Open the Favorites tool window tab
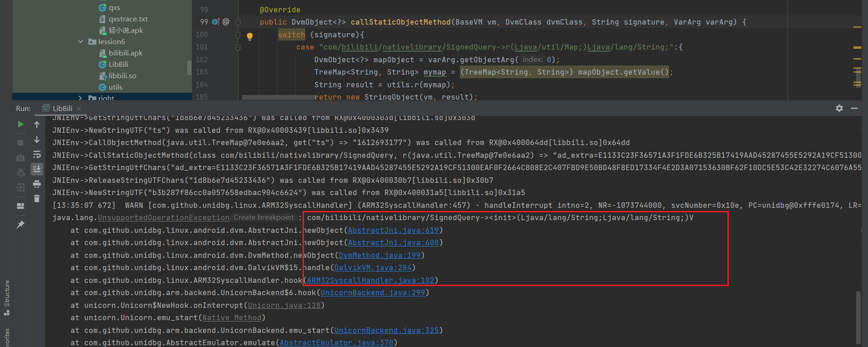 pyautogui.click(x=7, y=337)
